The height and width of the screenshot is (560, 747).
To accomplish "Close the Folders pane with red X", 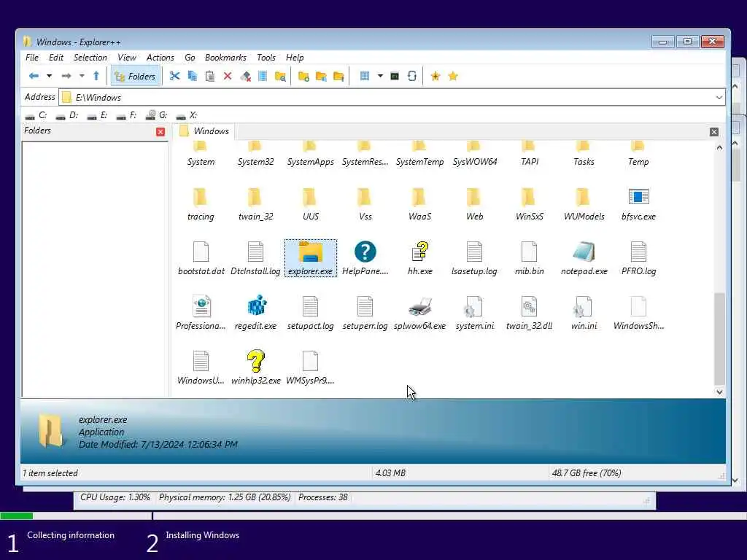I will click(x=160, y=132).
